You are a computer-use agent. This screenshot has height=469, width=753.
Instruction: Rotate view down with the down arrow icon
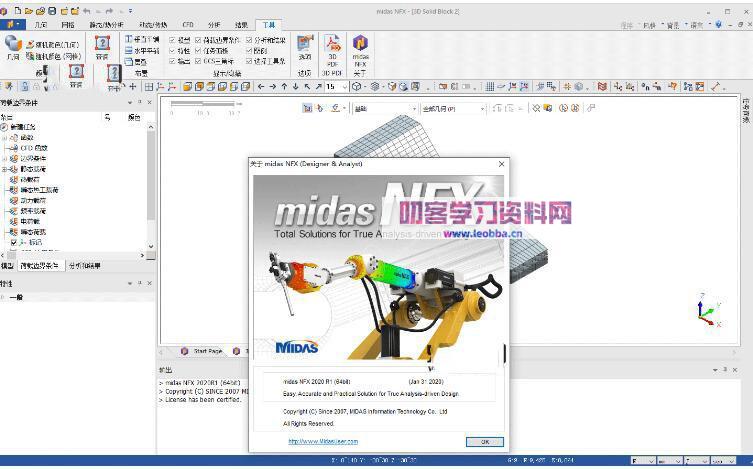[295, 86]
